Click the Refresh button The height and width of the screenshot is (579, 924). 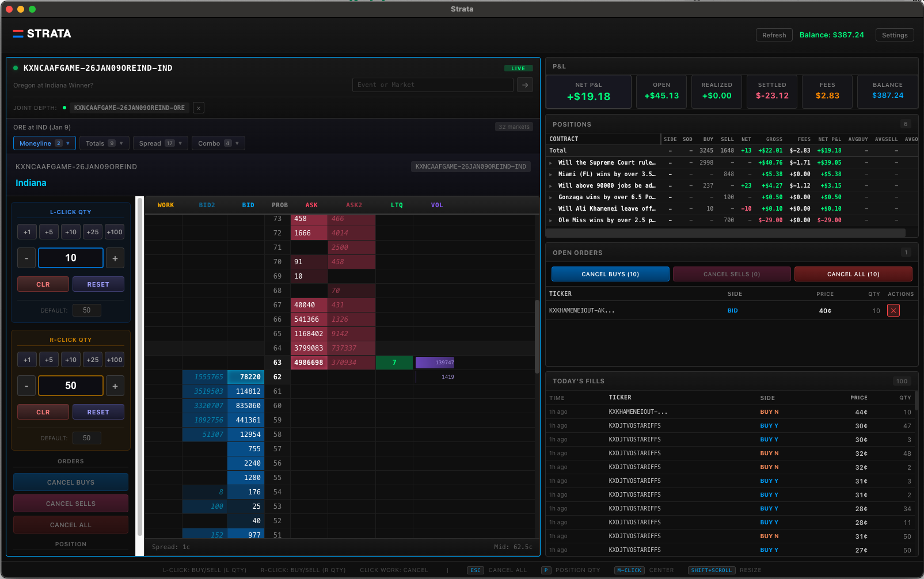point(774,35)
